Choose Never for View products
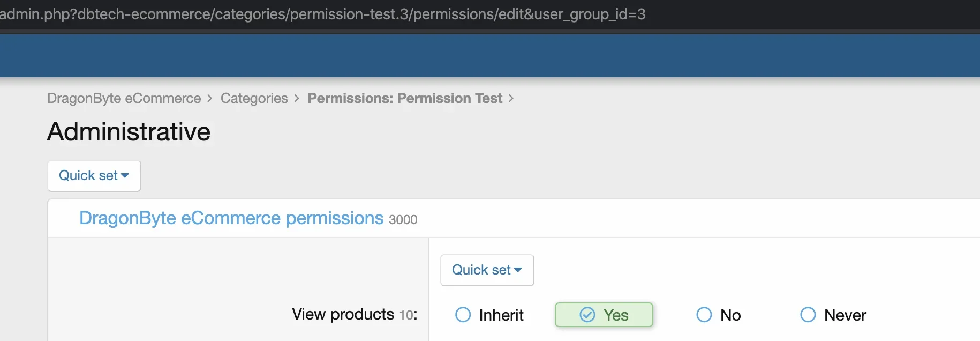This screenshot has width=980, height=341. pyautogui.click(x=833, y=315)
